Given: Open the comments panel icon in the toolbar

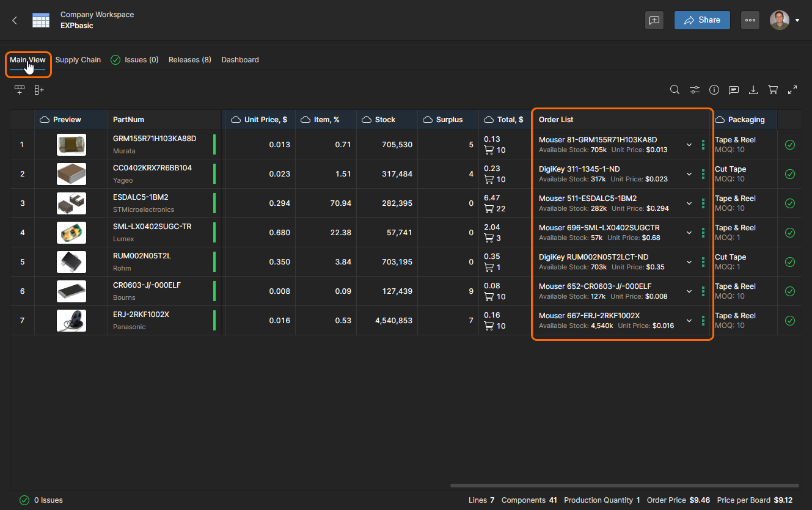Looking at the screenshot, I should 734,90.
